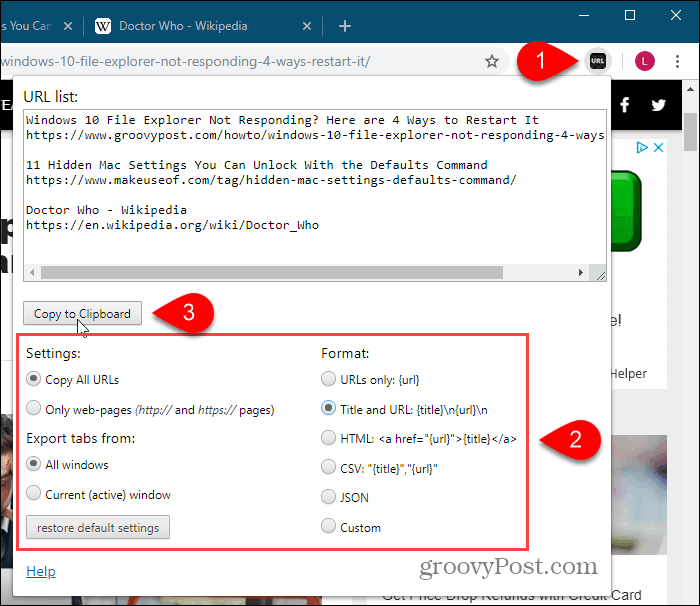The width and height of the screenshot is (700, 606).
Task: Click the textarea resize grip corner
Action: [600, 275]
